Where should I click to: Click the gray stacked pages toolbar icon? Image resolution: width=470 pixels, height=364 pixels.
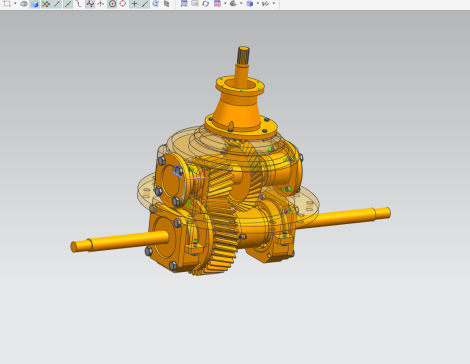point(166,4)
